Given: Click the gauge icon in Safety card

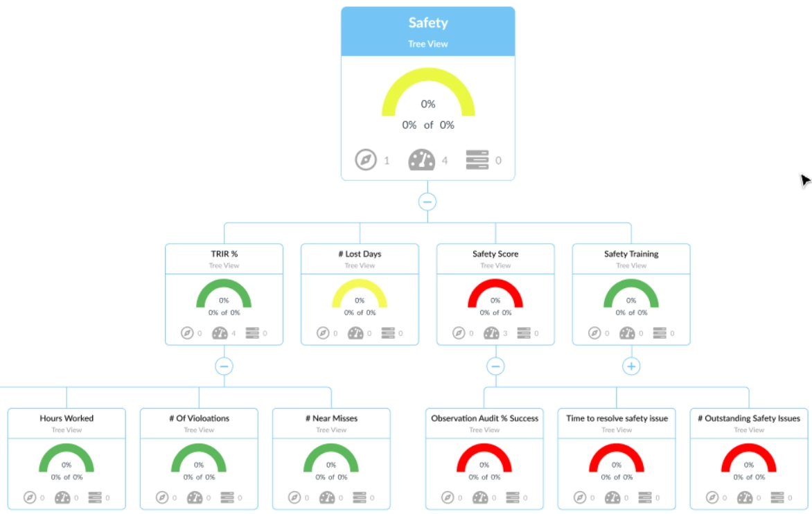Looking at the screenshot, I should point(421,160).
